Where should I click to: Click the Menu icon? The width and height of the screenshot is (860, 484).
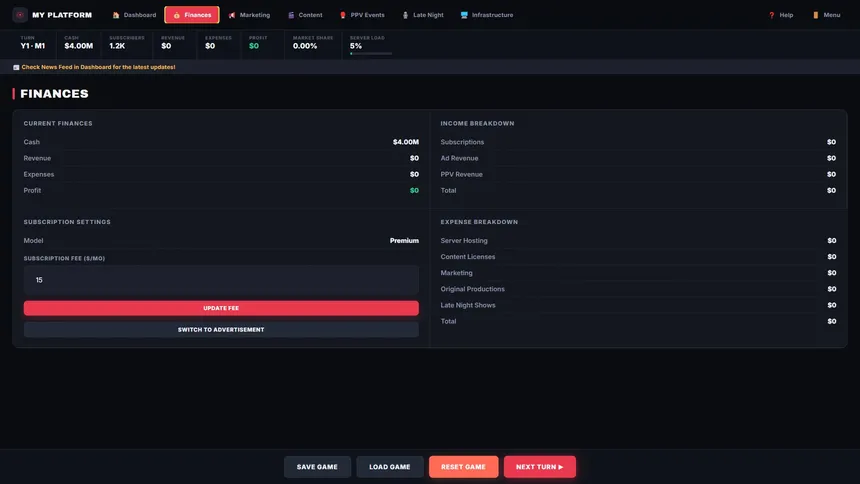816,15
